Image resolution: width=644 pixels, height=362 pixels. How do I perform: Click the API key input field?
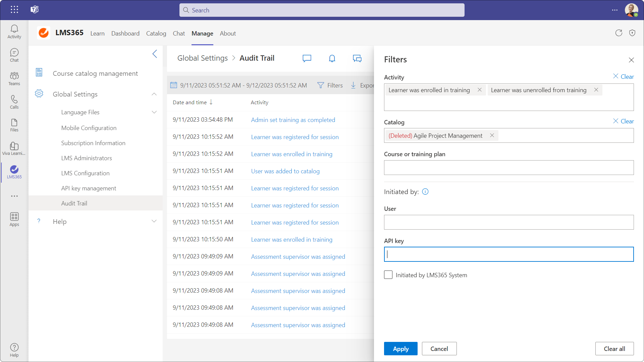[508, 254]
